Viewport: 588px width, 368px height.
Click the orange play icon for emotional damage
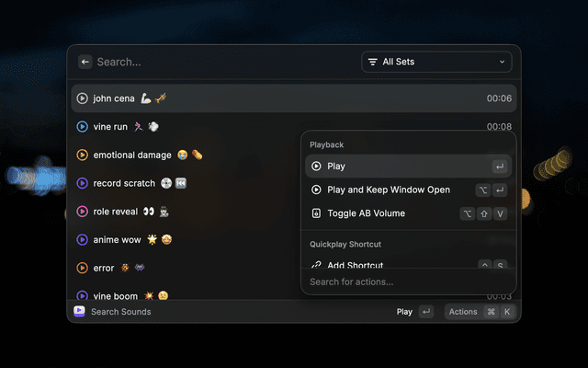point(83,155)
